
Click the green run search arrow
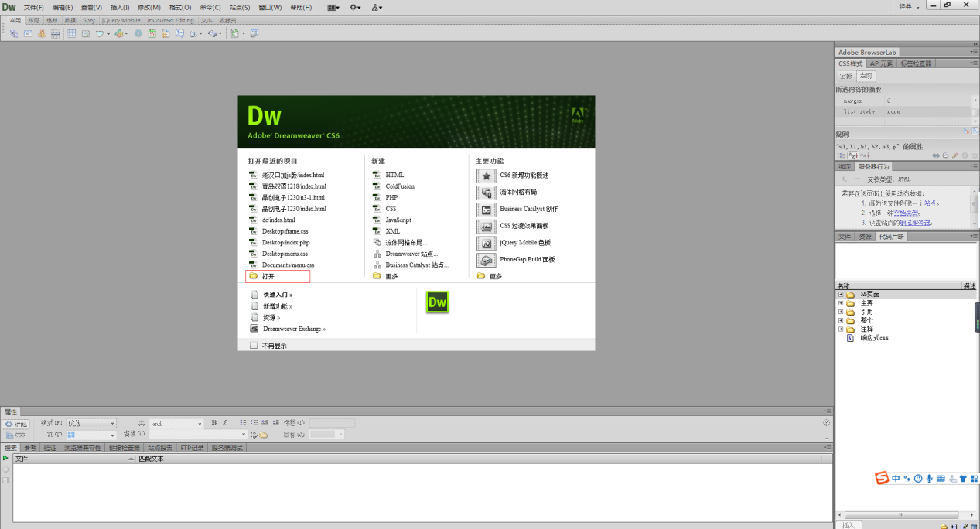click(x=6, y=459)
